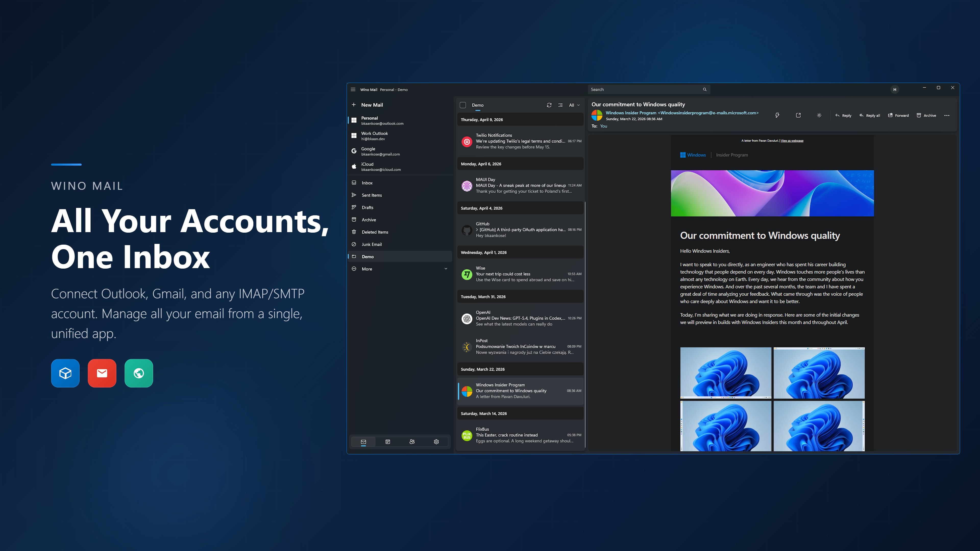980x551 pixels.
Task: Open the Deleted Items folder
Action: (x=400, y=232)
